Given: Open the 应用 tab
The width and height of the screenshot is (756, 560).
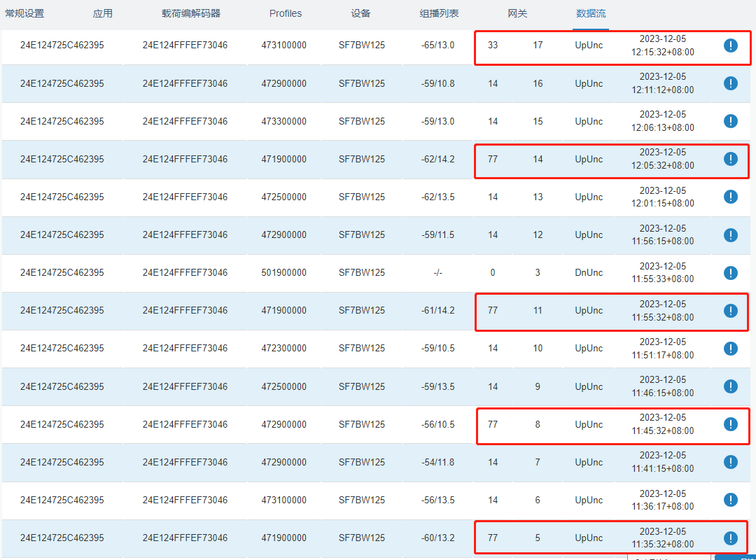Looking at the screenshot, I should pyautogui.click(x=102, y=13).
